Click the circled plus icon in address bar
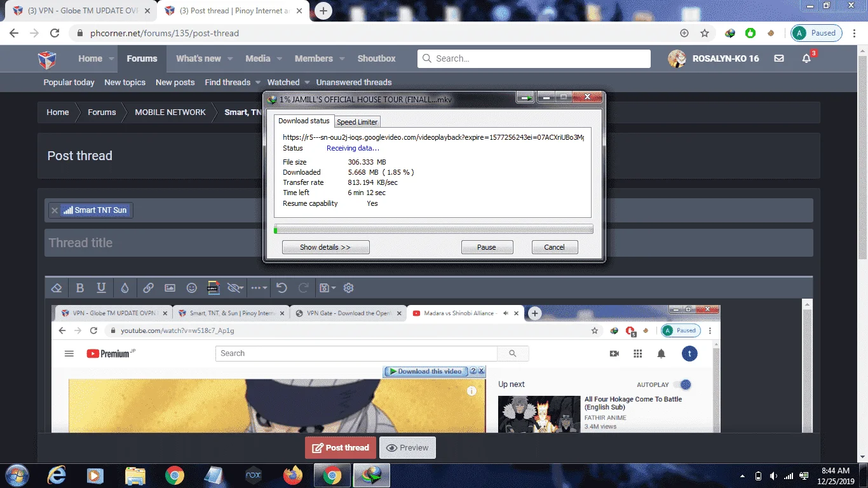Image resolution: width=868 pixels, height=488 pixels. pyautogui.click(x=684, y=33)
